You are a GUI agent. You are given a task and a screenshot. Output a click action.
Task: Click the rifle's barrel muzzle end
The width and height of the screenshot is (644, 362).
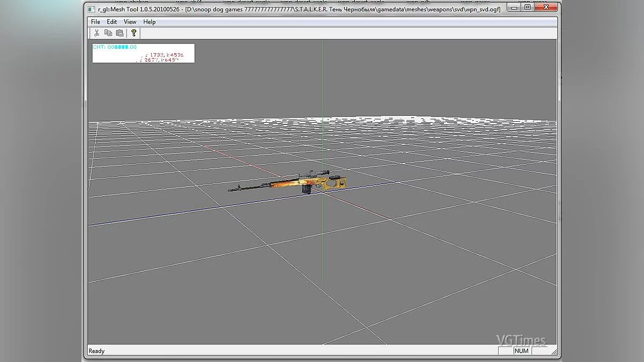pyautogui.click(x=231, y=189)
